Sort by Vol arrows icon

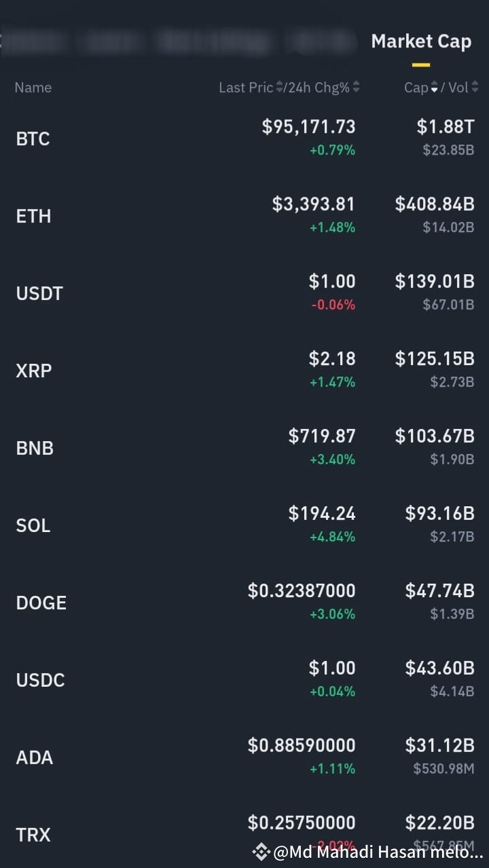(x=474, y=88)
